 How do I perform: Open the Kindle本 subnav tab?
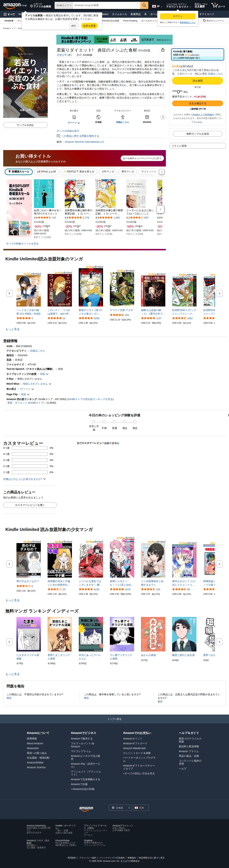tap(9, 21)
